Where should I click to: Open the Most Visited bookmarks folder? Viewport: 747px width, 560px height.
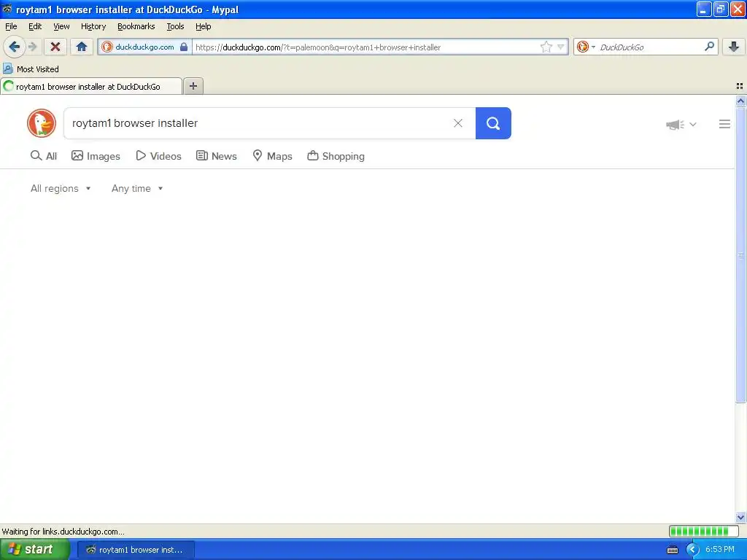(x=31, y=69)
